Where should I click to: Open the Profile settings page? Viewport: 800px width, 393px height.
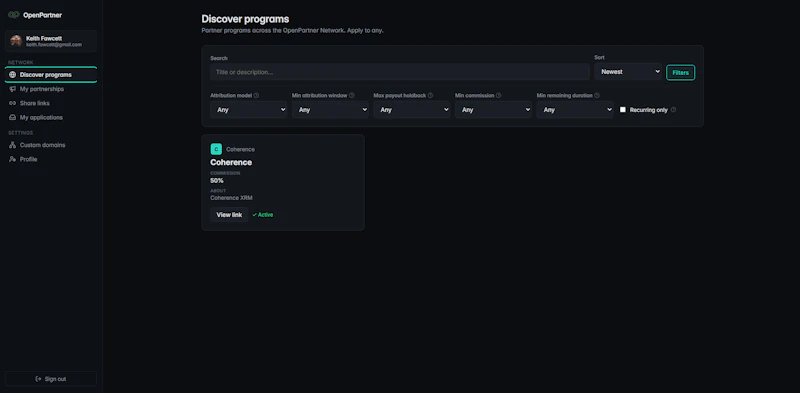click(51, 159)
